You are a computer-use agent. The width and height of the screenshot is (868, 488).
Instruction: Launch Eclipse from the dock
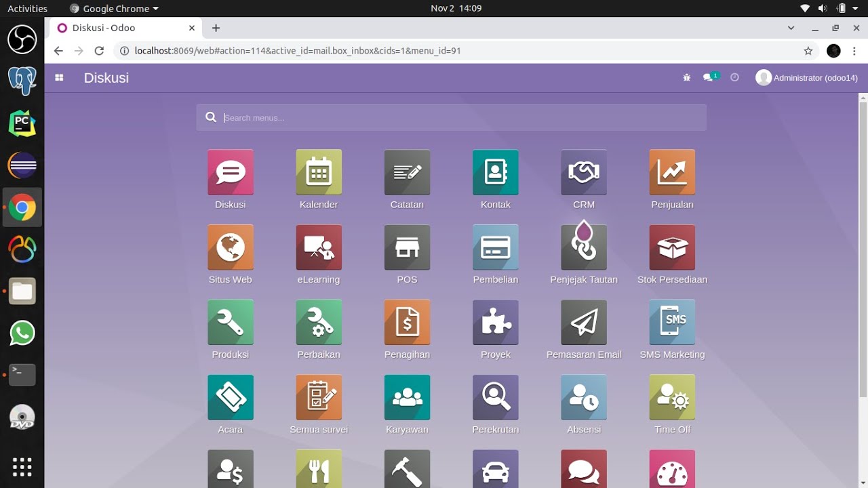click(x=22, y=165)
